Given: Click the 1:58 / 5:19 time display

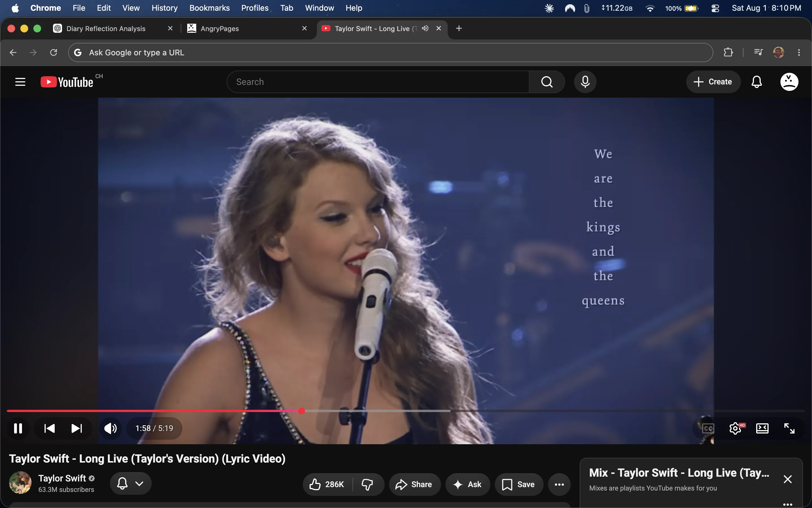Looking at the screenshot, I should [154, 428].
